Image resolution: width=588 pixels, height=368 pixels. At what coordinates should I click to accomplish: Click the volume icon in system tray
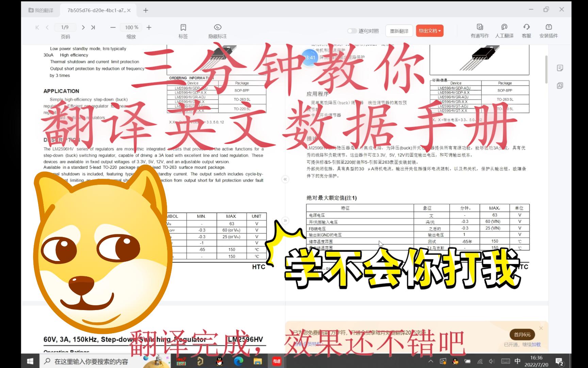click(x=492, y=361)
